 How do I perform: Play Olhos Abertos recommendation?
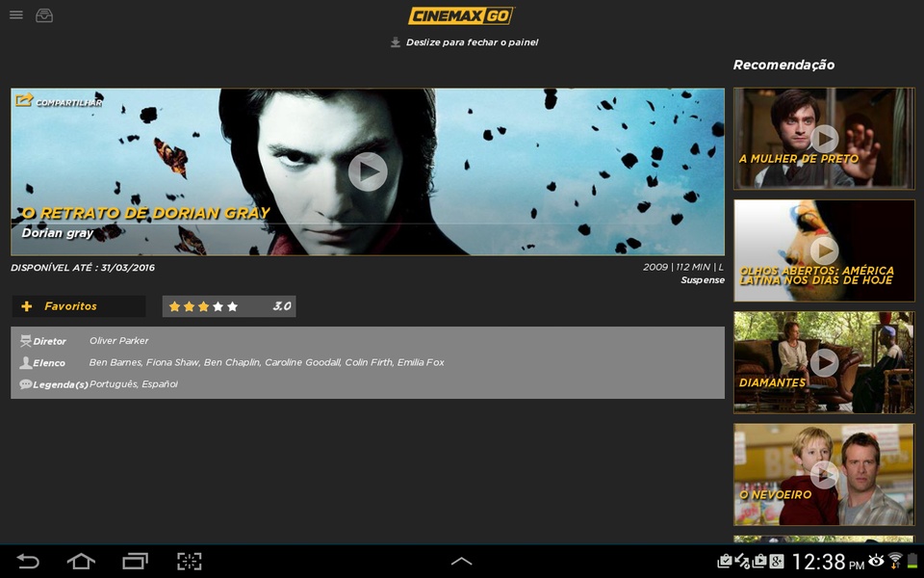click(x=825, y=250)
